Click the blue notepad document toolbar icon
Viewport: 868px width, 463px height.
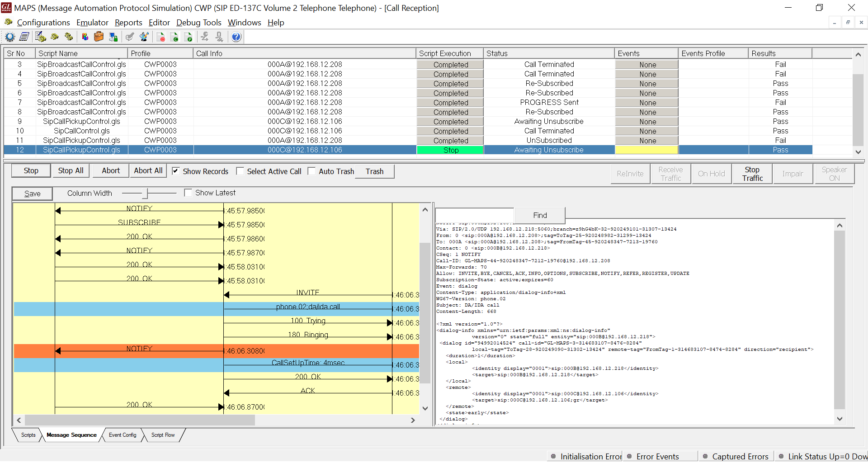(x=24, y=37)
